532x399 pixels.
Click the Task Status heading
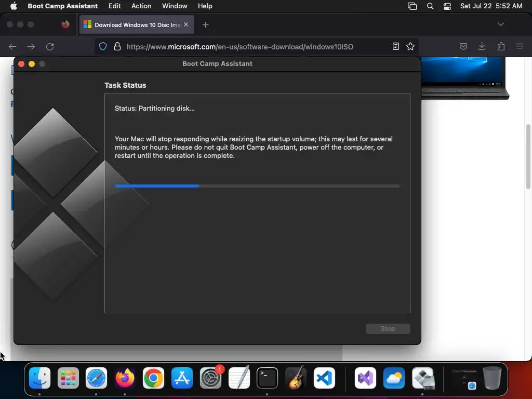tap(125, 85)
